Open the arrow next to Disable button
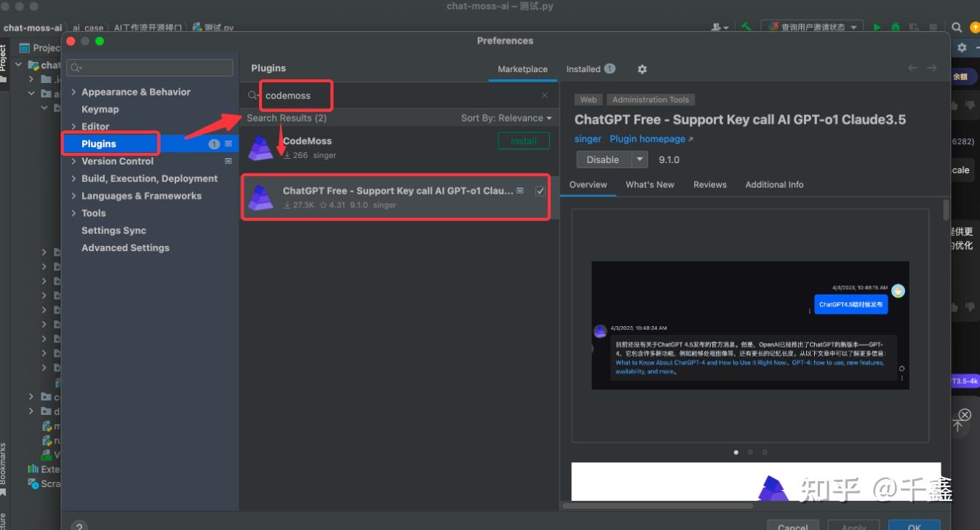The width and height of the screenshot is (980, 530). pos(640,159)
